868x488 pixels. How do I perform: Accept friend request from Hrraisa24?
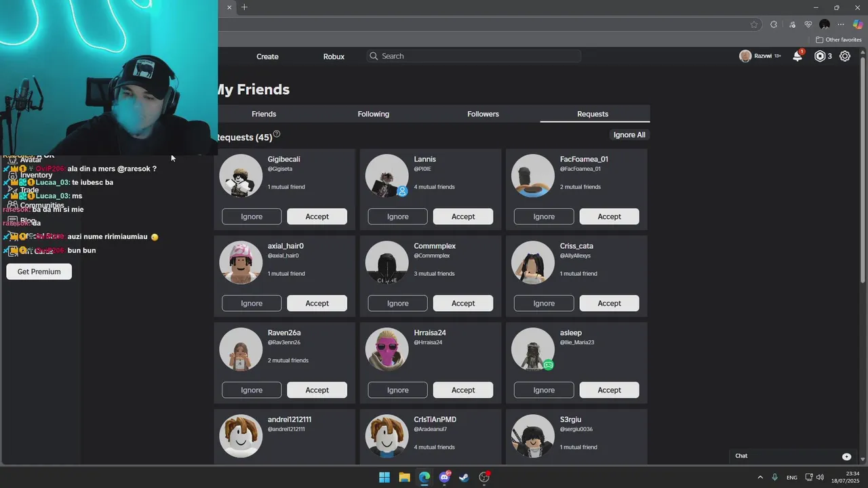(x=463, y=390)
